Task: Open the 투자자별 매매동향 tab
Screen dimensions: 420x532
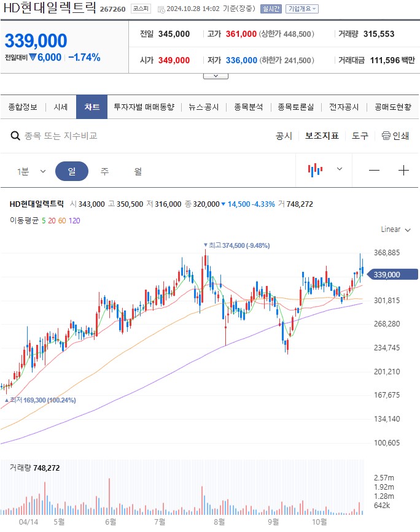Action: [x=144, y=107]
